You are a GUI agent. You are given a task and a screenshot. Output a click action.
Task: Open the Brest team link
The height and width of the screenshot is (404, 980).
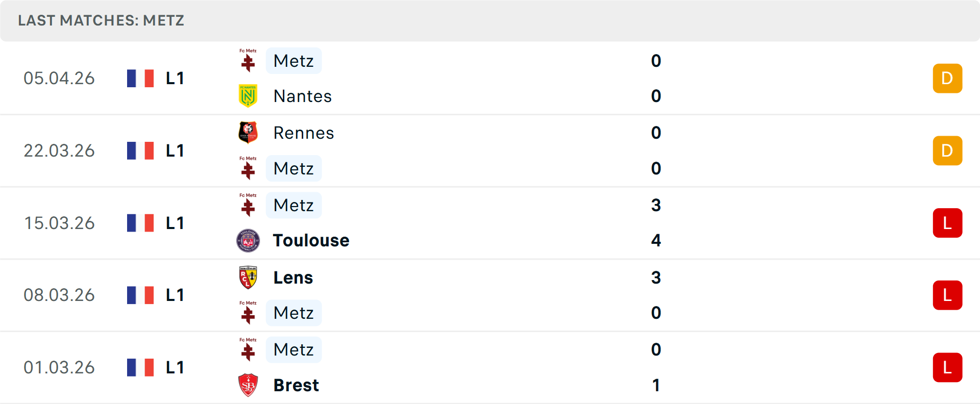(296, 385)
